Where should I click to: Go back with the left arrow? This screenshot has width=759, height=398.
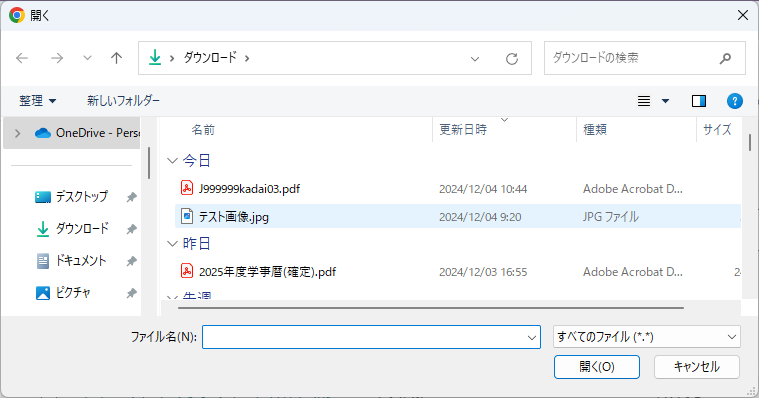22,58
